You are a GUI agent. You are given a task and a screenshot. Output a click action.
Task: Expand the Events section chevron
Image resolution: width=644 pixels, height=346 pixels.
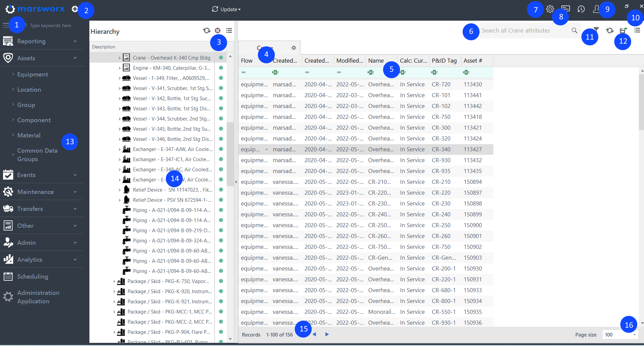75,175
